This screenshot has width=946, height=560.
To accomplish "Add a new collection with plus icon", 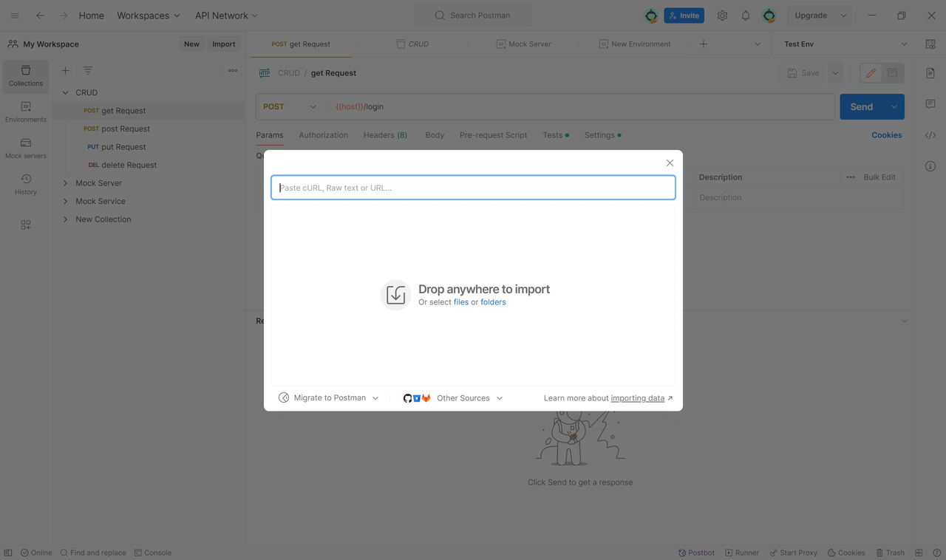I will (65, 70).
